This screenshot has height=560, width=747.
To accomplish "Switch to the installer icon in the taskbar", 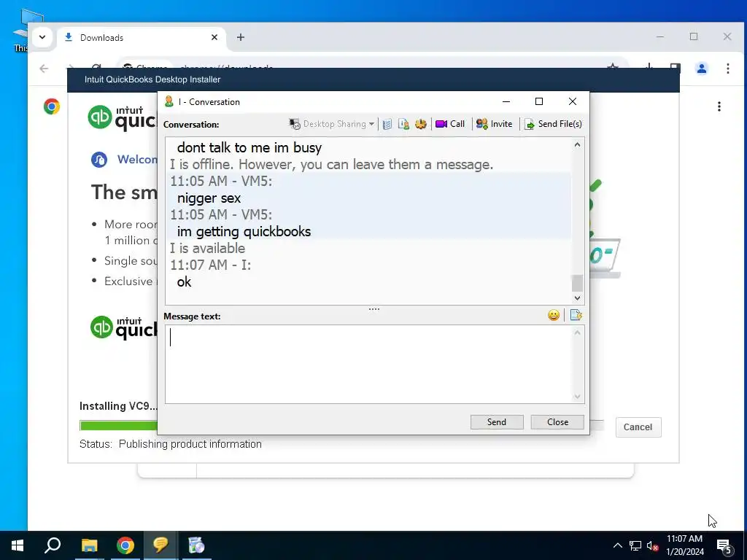I will click(196, 545).
